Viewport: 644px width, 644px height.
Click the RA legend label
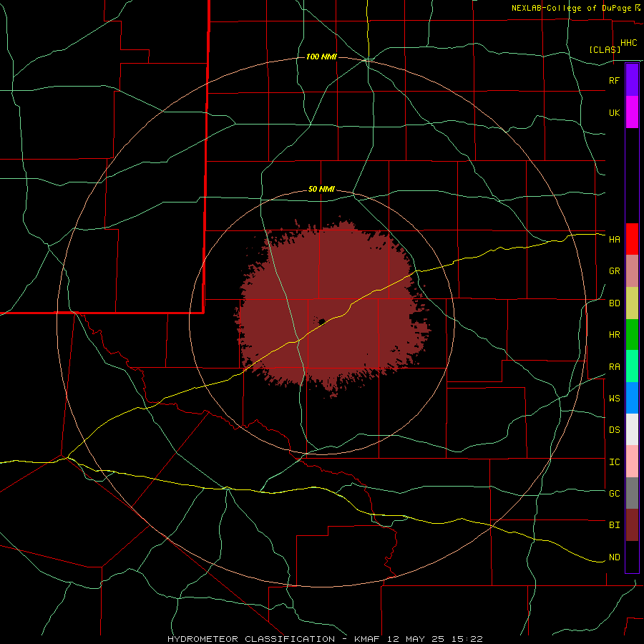[x=614, y=367]
